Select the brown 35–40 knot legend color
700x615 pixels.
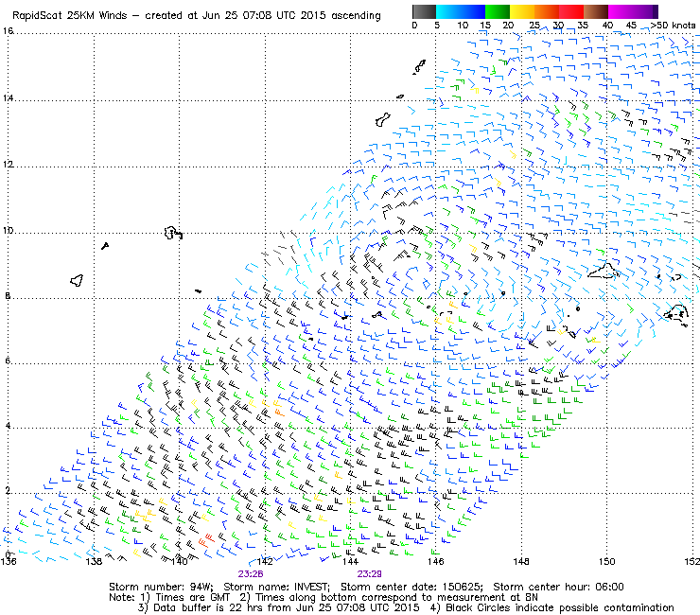pyautogui.click(x=596, y=11)
